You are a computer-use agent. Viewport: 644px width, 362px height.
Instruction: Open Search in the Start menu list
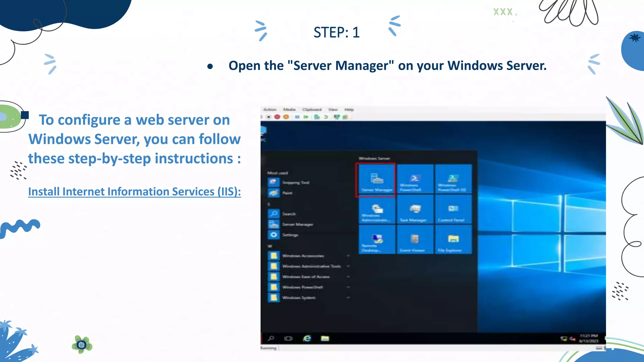pyautogui.click(x=282, y=214)
